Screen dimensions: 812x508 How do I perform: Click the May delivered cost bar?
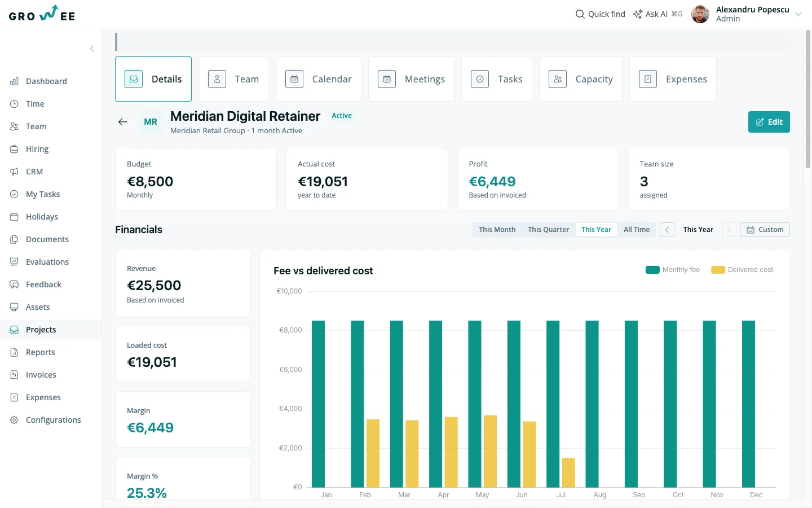490,451
